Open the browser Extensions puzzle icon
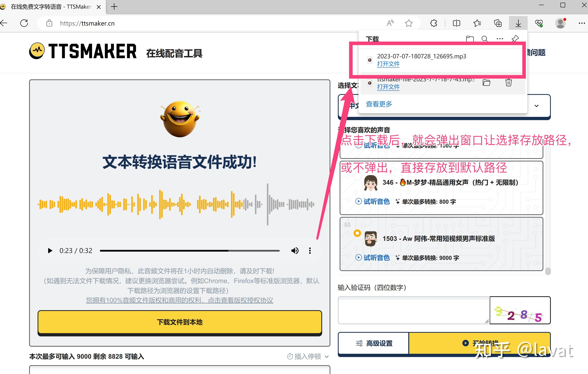This screenshot has width=588, height=374. (x=434, y=23)
